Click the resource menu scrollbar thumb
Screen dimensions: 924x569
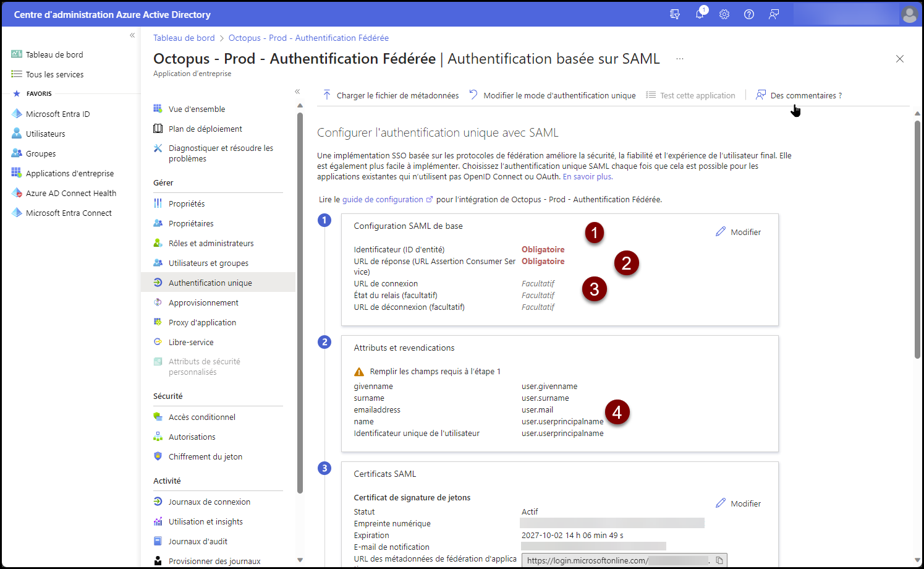(300, 303)
